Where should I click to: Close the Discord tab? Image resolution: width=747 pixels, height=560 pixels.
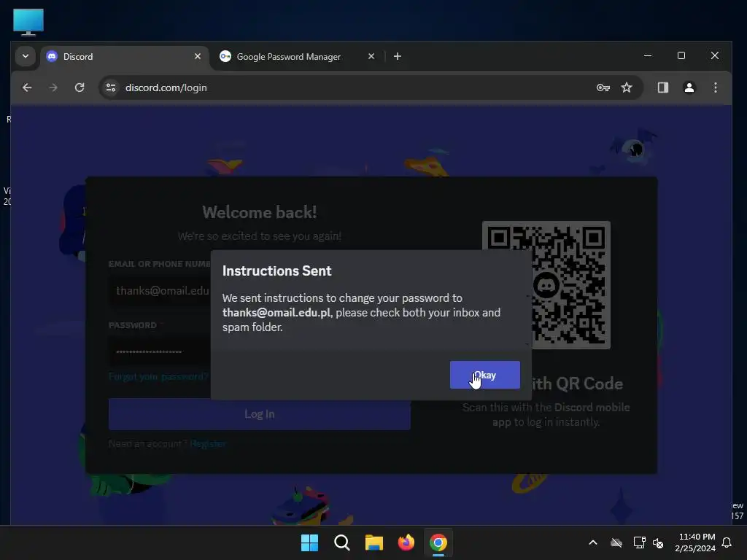pyautogui.click(x=197, y=56)
